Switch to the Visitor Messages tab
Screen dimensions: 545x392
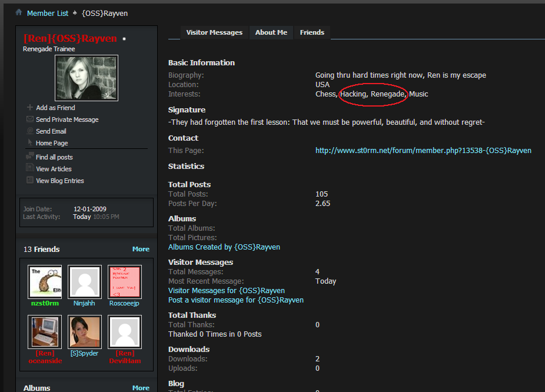(x=214, y=33)
